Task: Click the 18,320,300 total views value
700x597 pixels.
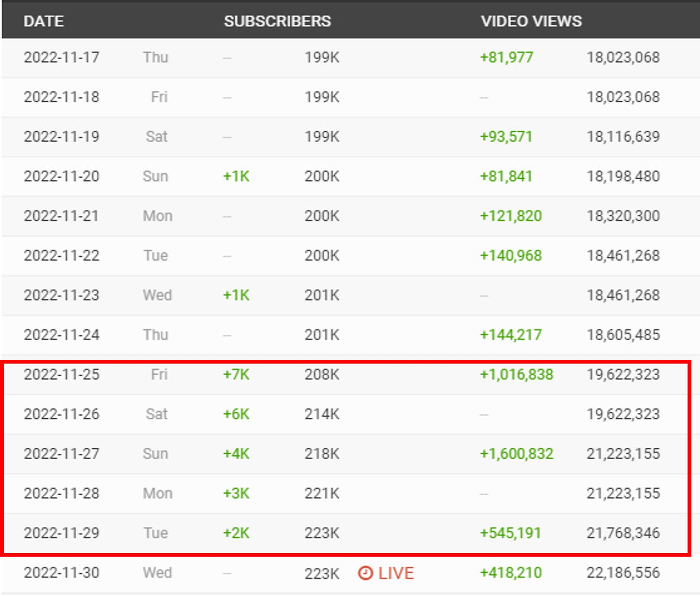Action: pyautogui.click(x=623, y=216)
